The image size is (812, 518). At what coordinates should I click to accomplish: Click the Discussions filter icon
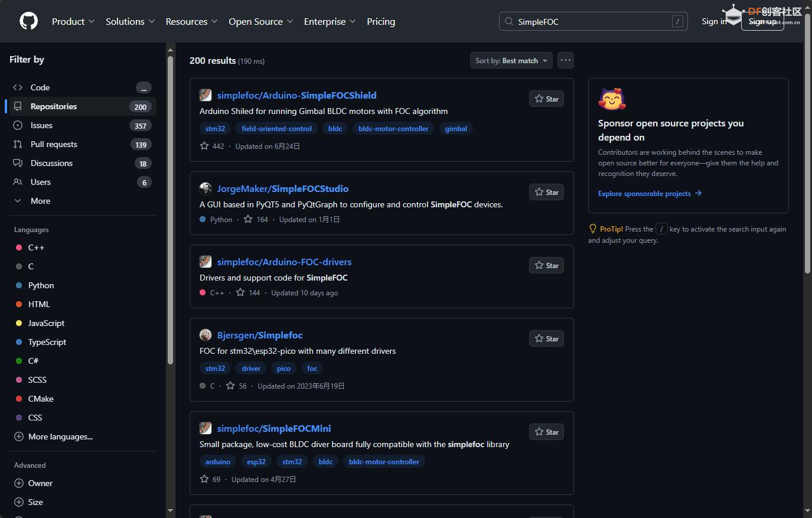[x=18, y=163]
